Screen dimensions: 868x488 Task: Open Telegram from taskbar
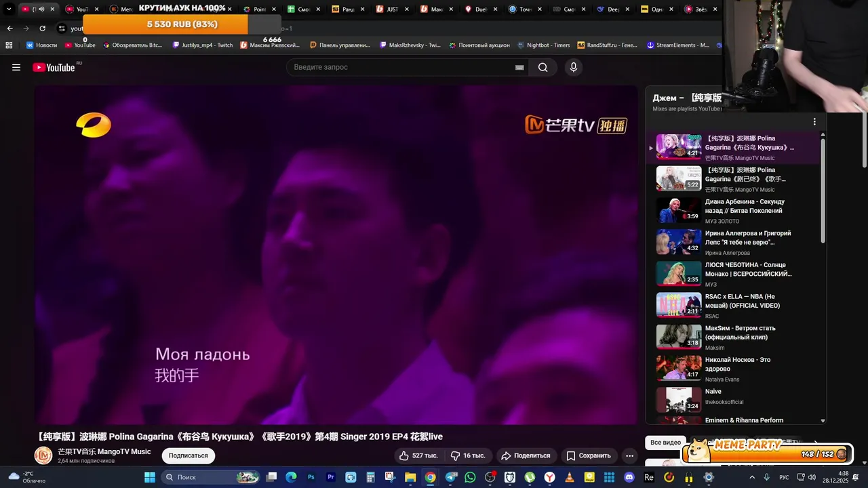coord(451,477)
